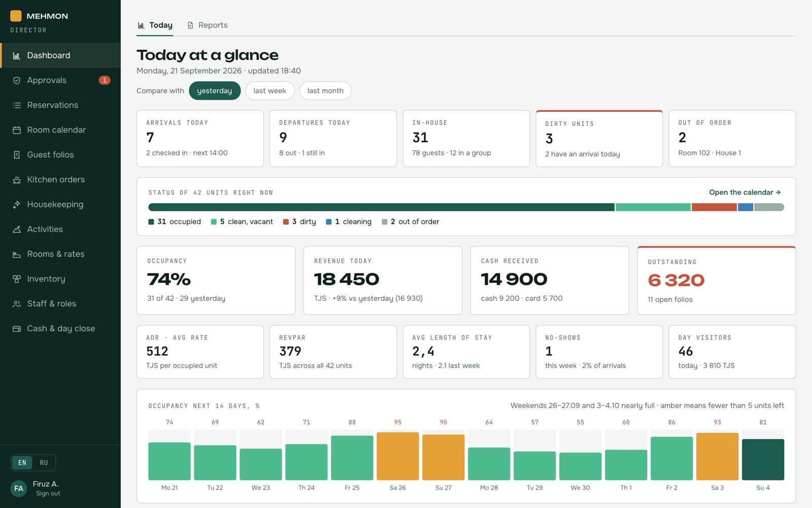Click the FA user avatar
This screenshot has width=812, height=508.
tap(19, 489)
